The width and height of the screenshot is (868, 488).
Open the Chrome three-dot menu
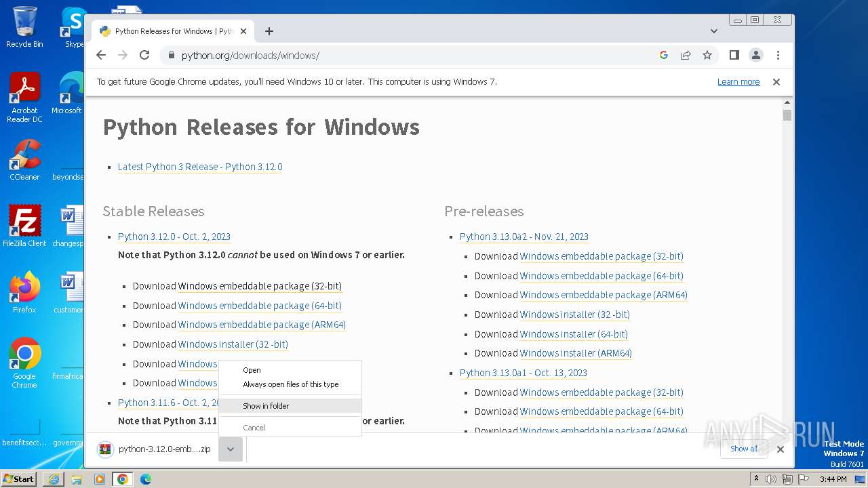(x=778, y=55)
